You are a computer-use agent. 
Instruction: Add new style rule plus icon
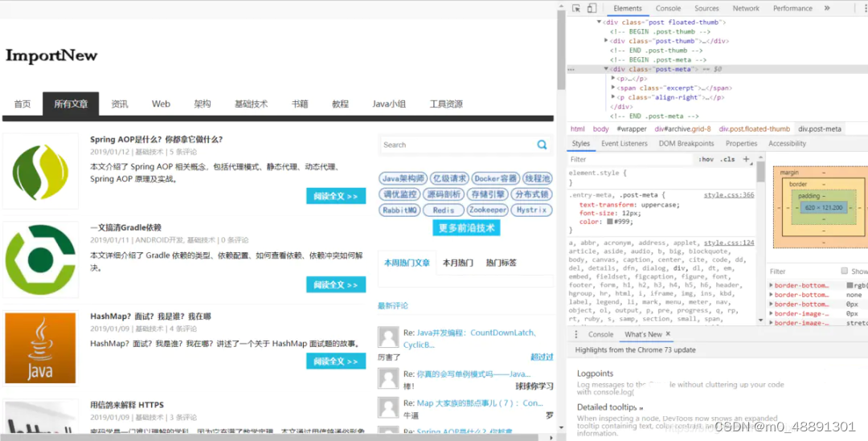click(746, 159)
